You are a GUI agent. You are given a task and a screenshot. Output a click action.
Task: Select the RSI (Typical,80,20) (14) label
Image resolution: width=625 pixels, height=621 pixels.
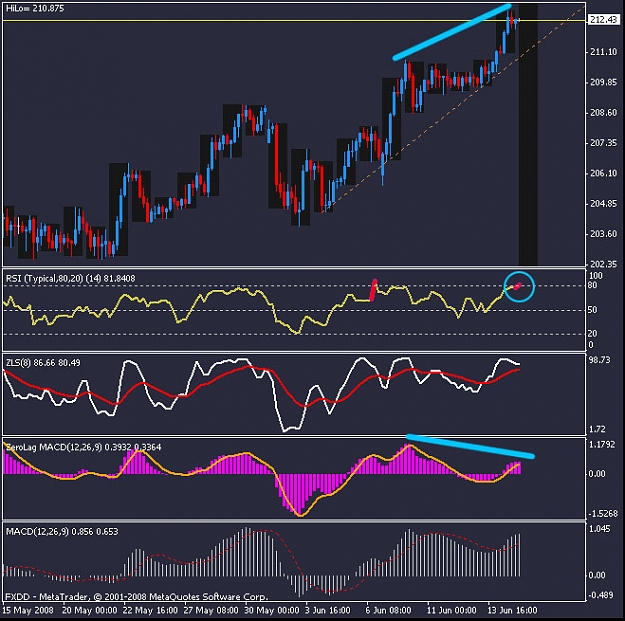(71, 279)
